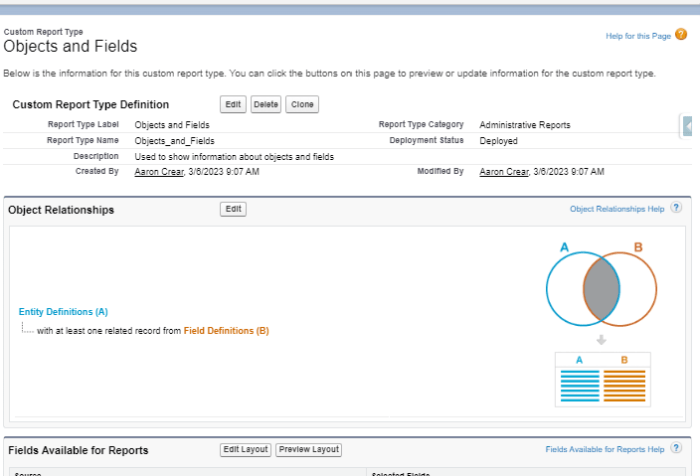
Task: Select the Entity Definitions (A) object
Action: (63, 312)
